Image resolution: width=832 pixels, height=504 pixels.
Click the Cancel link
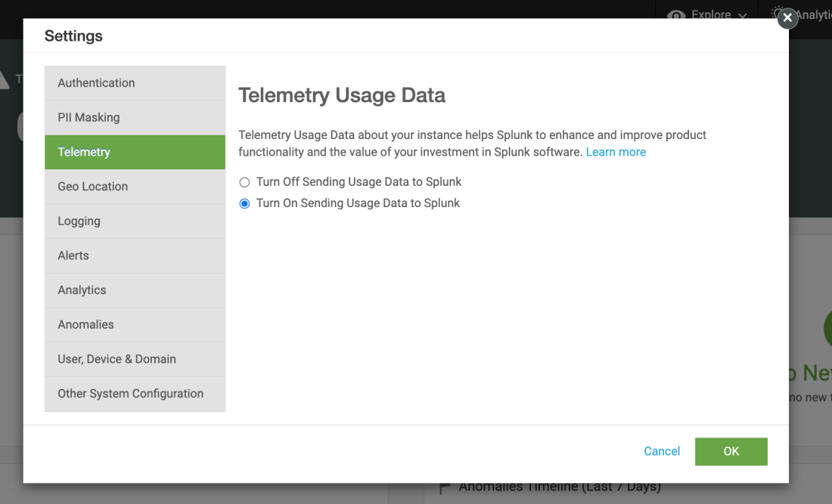pyautogui.click(x=662, y=451)
